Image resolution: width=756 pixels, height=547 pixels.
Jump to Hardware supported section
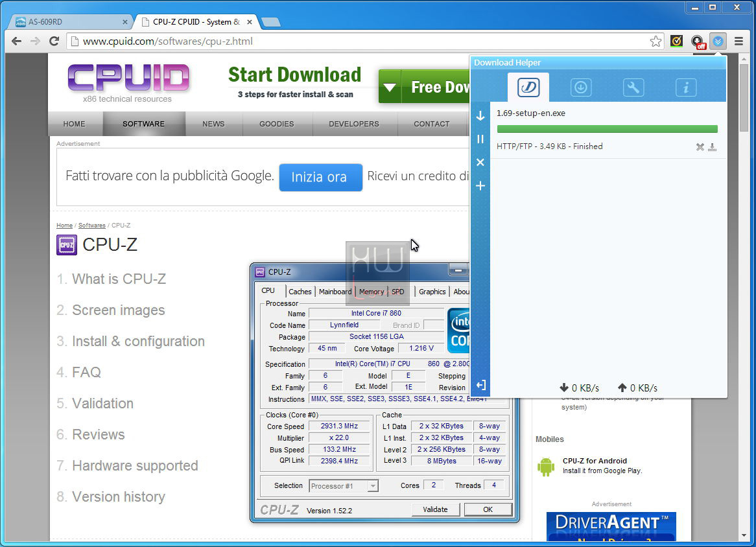tap(135, 465)
